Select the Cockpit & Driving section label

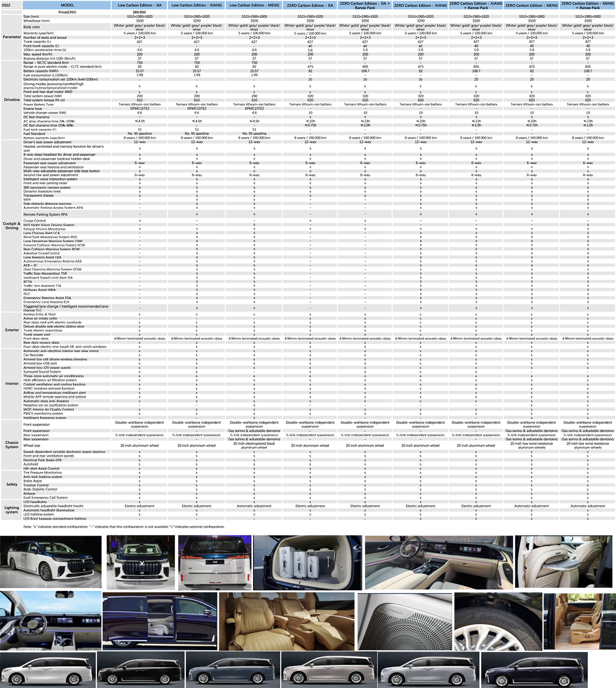(x=12, y=225)
